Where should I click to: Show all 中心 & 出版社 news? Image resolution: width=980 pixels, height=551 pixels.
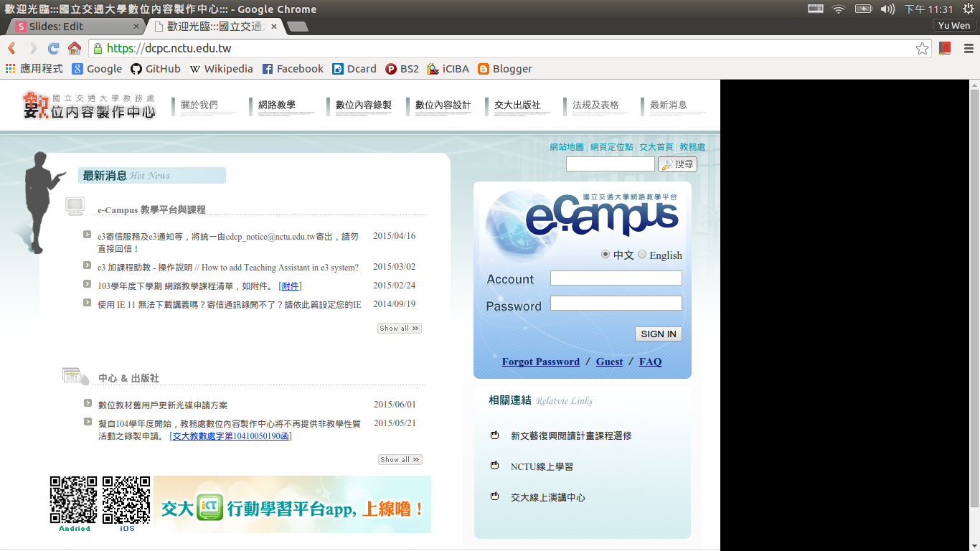click(x=400, y=460)
